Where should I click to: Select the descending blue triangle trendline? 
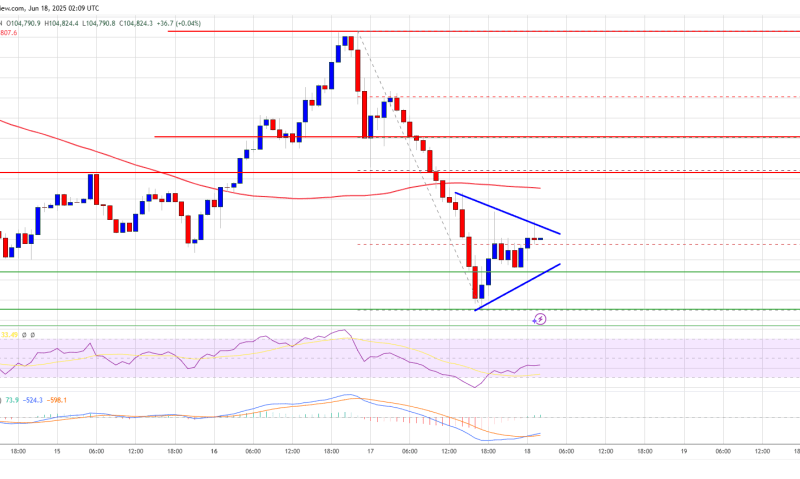(508, 213)
